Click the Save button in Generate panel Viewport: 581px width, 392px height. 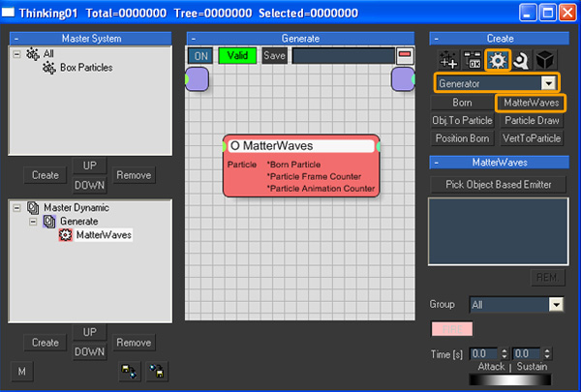pos(274,56)
